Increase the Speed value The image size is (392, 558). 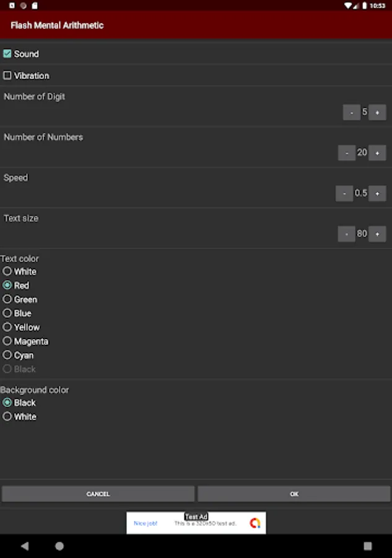point(377,193)
